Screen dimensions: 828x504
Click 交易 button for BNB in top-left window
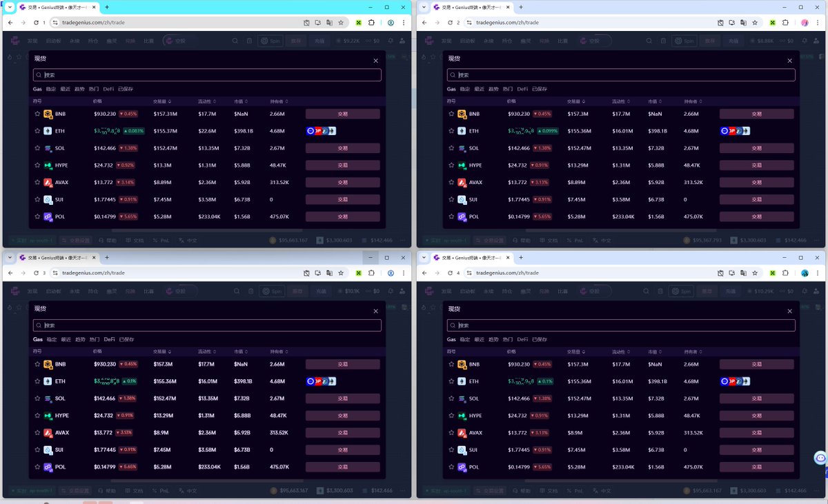[342, 114]
